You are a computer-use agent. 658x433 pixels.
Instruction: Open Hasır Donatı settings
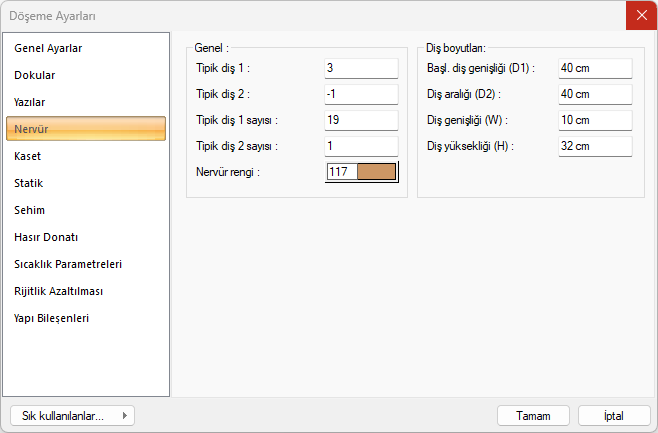(46, 237)
